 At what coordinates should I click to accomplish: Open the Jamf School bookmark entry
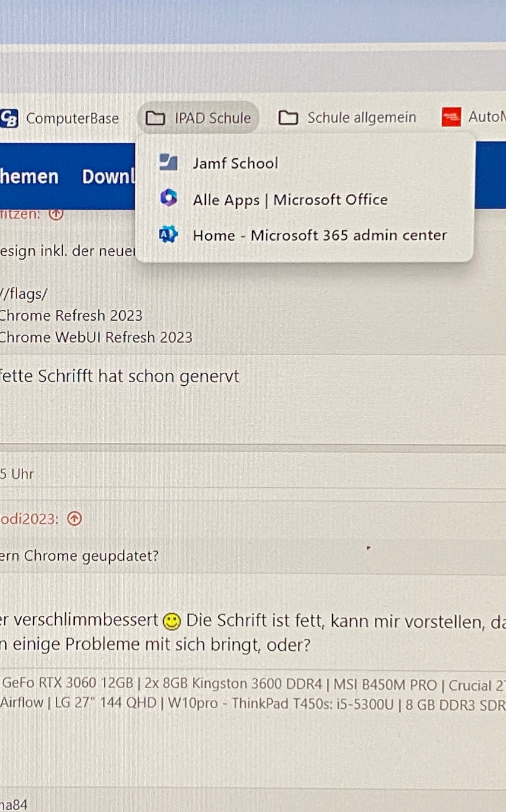304,163
